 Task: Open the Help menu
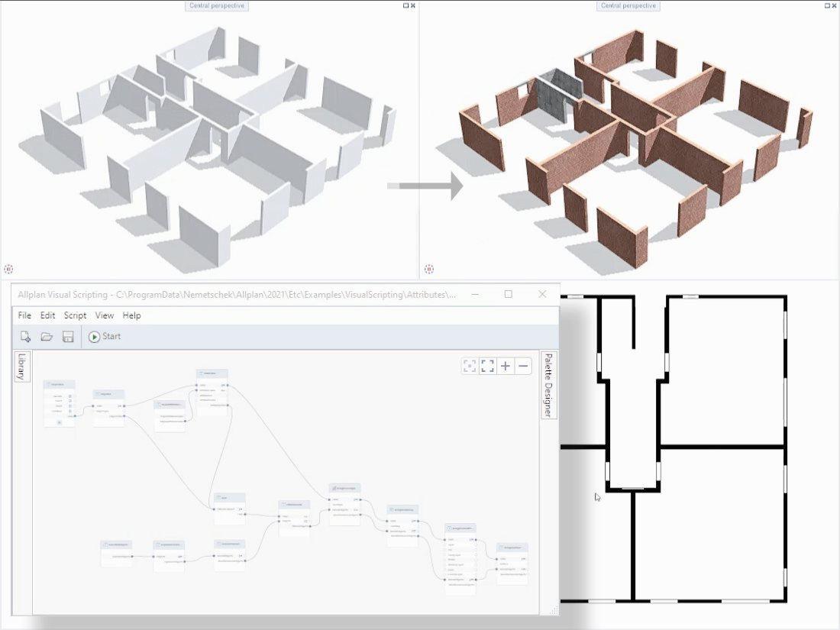click(x=131, y=315)
